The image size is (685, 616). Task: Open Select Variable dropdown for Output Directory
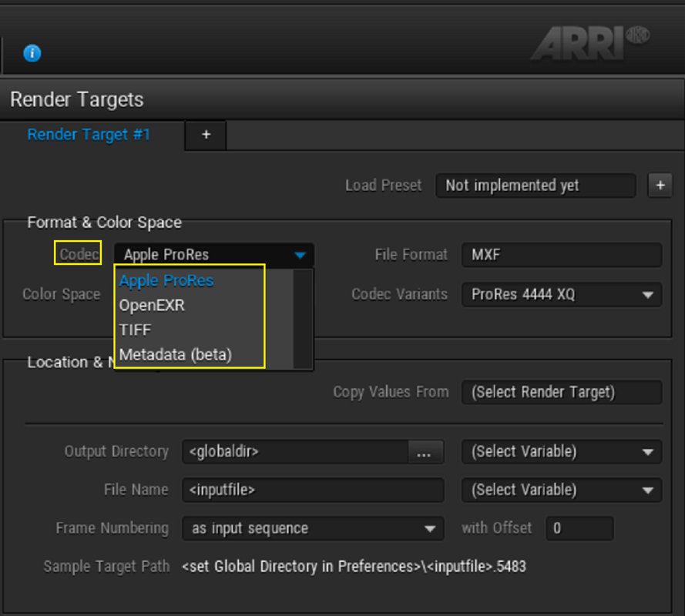click(562, 451)
